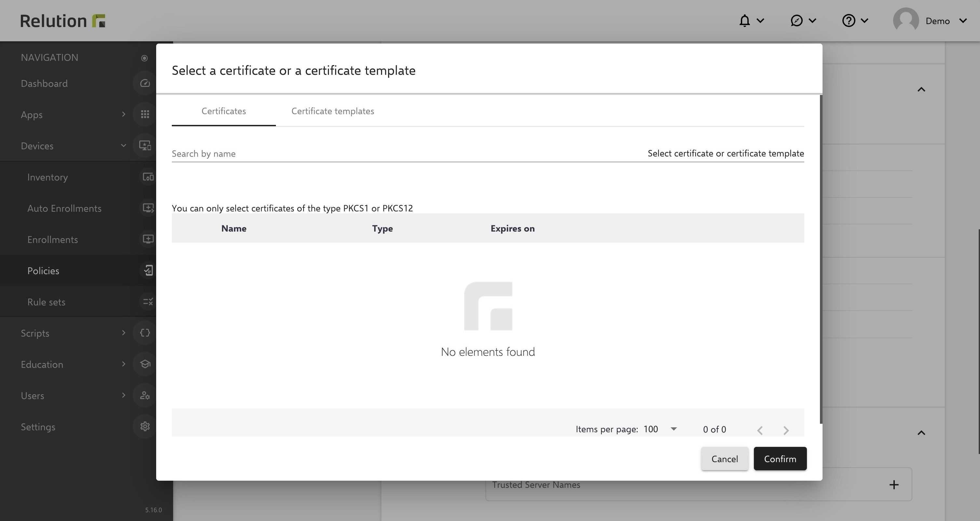
Task: Open the Items per page dropdown
Action: pyautogui.click(x=660, y=429)
